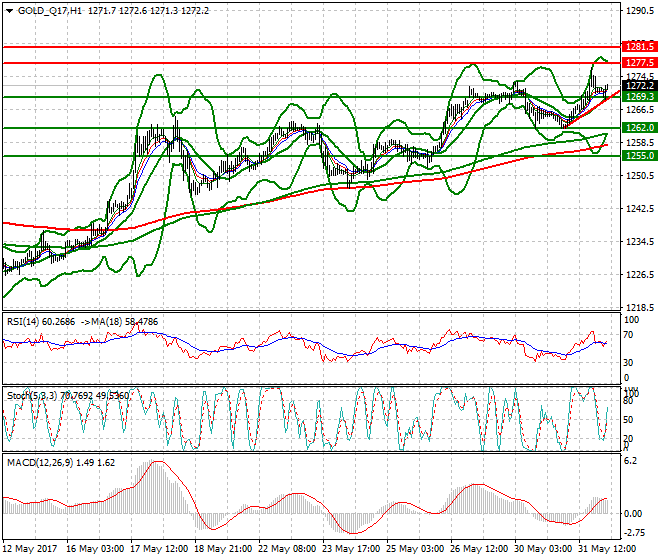The width and height of the screenshot is (660, 560).
Task: Click the 30 May 03:00 time axis label
Action: pos(543,549)
